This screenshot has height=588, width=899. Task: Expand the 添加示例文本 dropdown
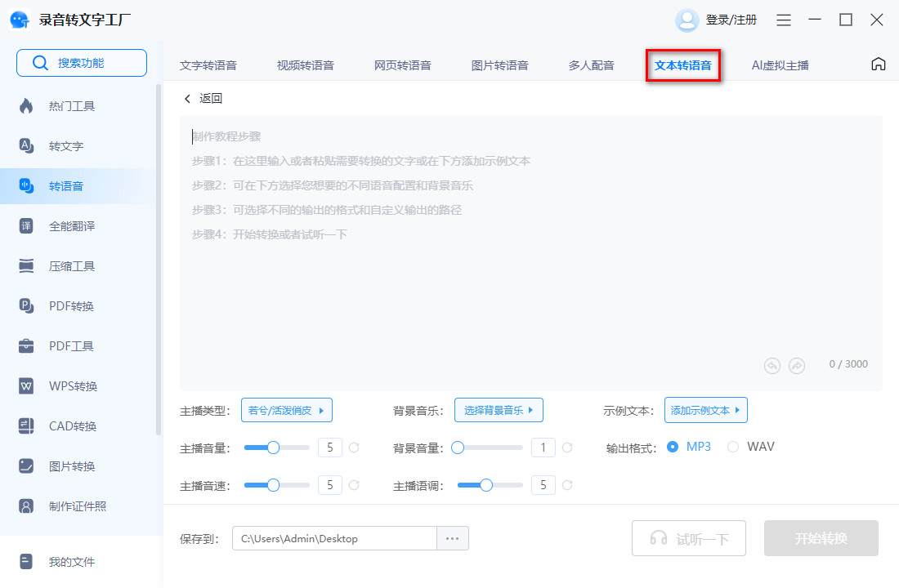705,409
